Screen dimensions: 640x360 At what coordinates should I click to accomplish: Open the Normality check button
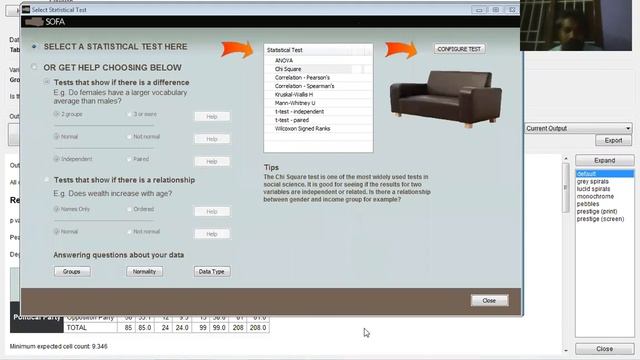144,271
